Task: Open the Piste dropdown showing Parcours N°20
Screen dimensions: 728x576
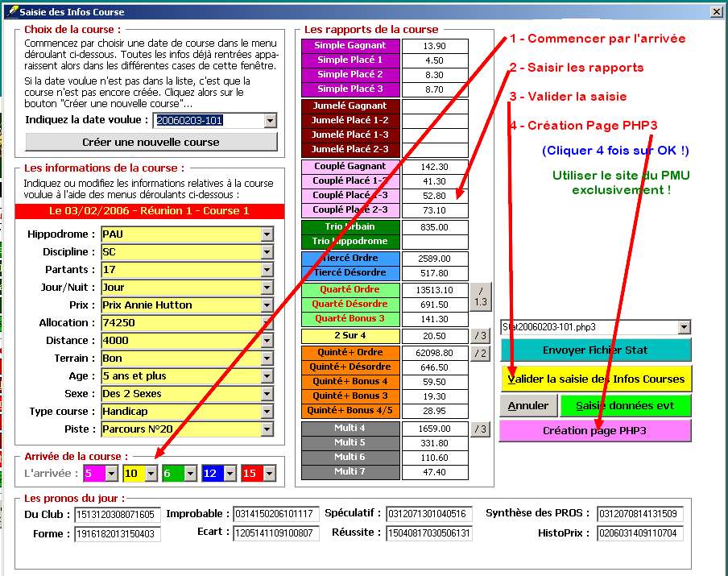Action: [267, 429]
